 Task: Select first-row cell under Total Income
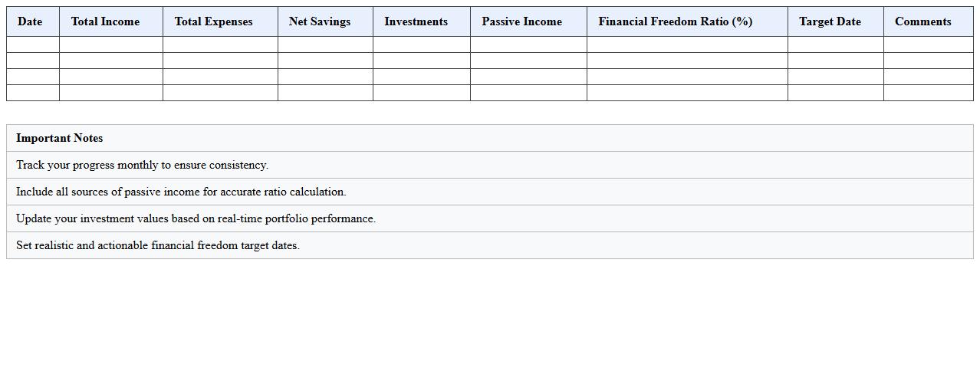pos(111,44)
